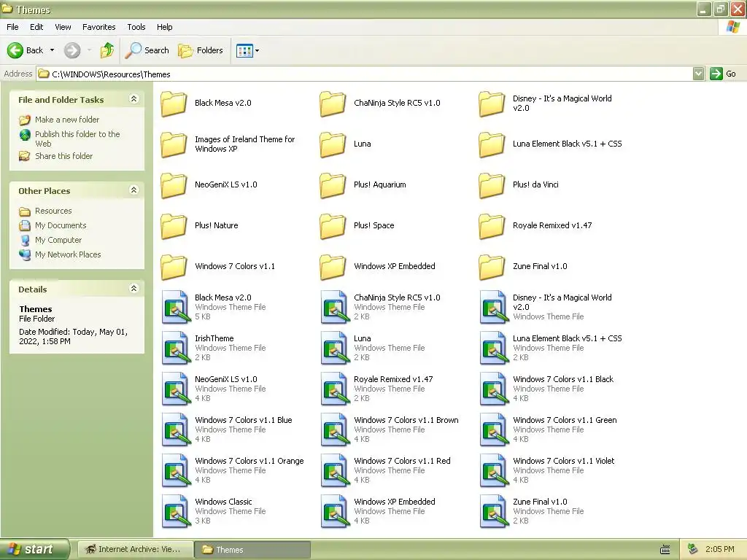Image resolution: width=747 pixels, height=560 pixels.
Task: Open My Documents link
Action: point(61,225)
